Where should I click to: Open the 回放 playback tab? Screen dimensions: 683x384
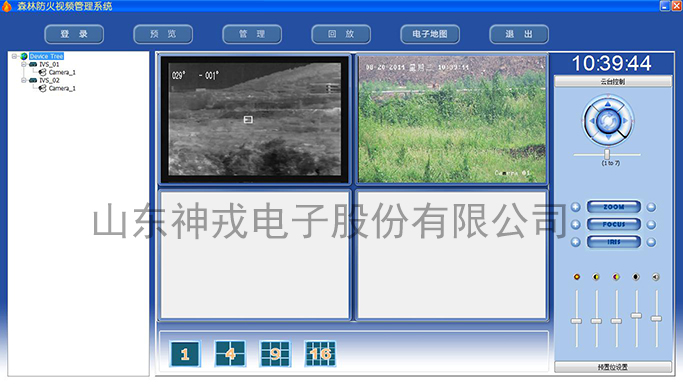tap(341, 34)
